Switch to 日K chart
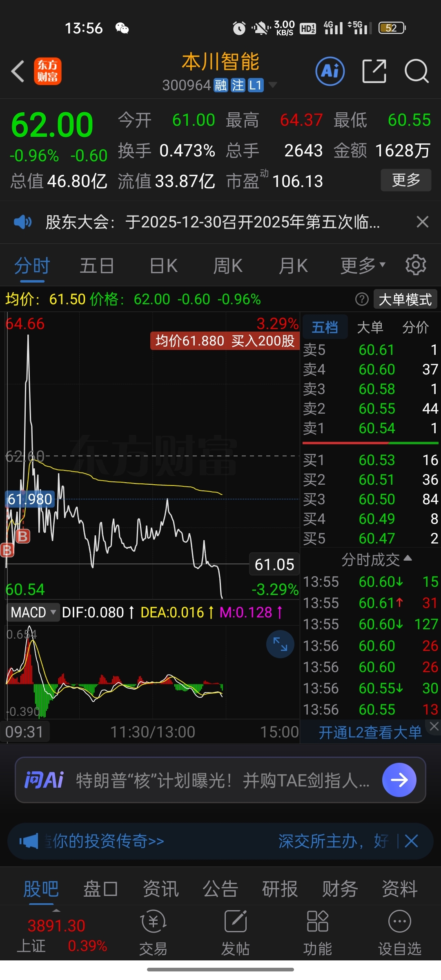441x980 pixels. (163, 265)
